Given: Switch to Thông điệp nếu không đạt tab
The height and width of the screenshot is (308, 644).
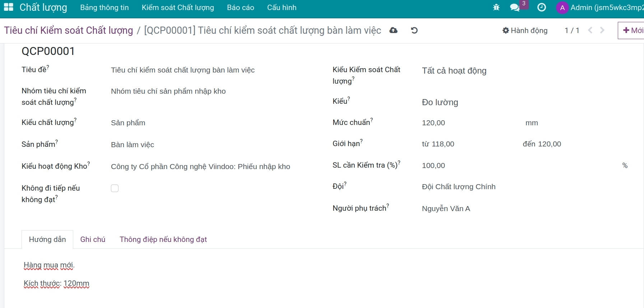Looking at the screenshot, I should coord(163,239).
